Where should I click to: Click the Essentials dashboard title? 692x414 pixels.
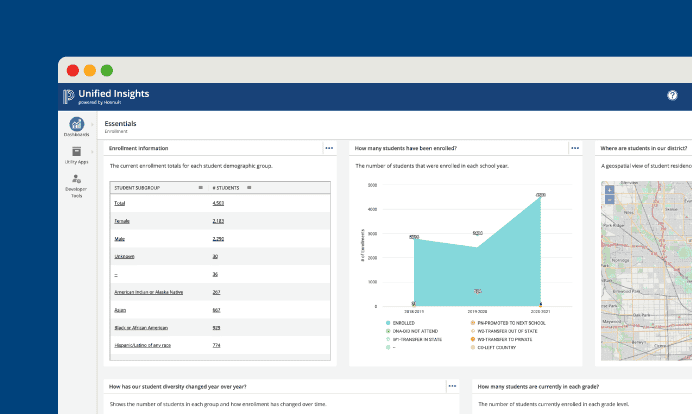[x=121, y=124]
